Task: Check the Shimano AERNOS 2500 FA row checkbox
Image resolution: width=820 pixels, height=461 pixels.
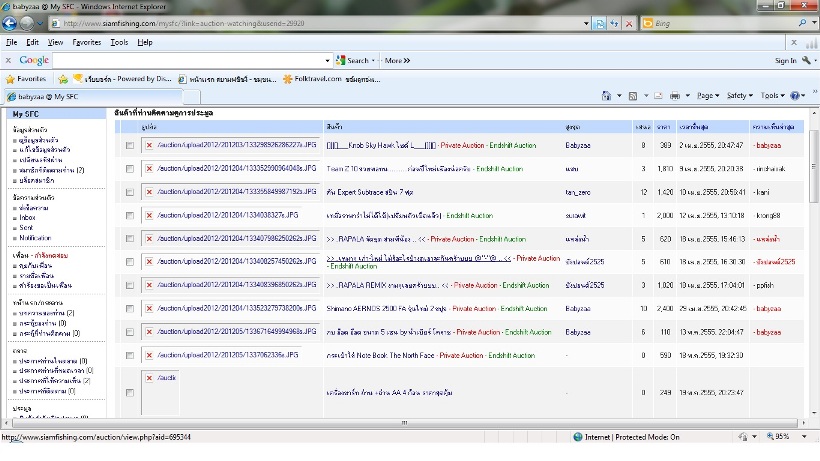Action: [x=130, y=309]
